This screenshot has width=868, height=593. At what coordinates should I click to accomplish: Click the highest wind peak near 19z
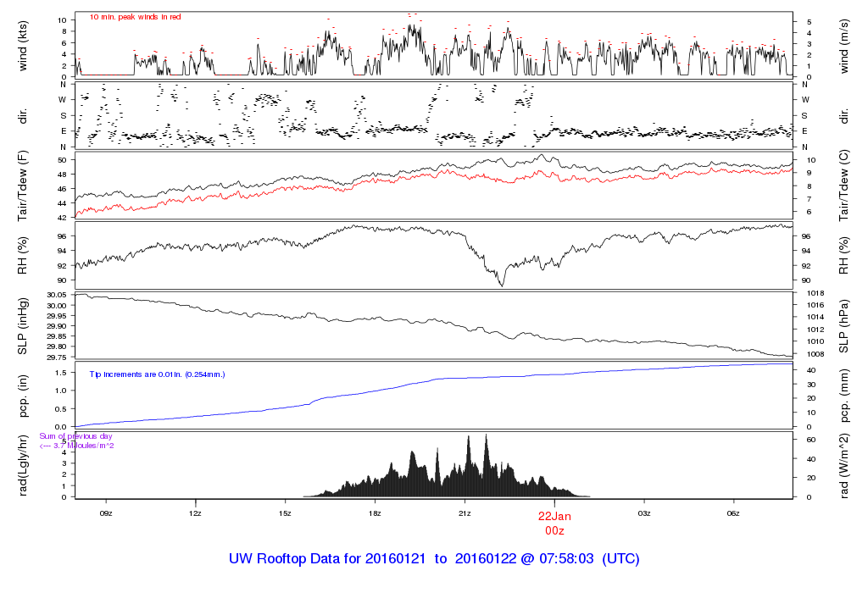(x=410, y=25)
